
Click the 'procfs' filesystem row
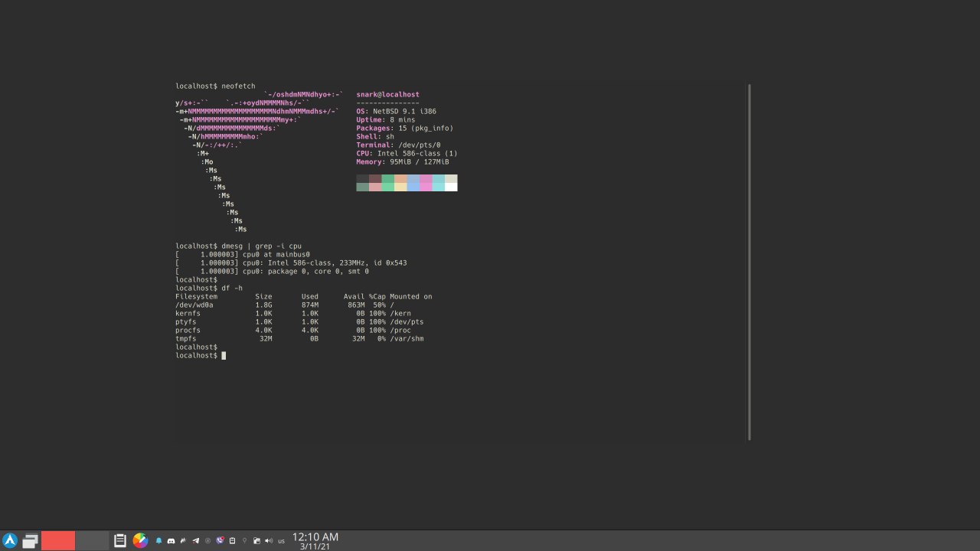coord(293,331)
